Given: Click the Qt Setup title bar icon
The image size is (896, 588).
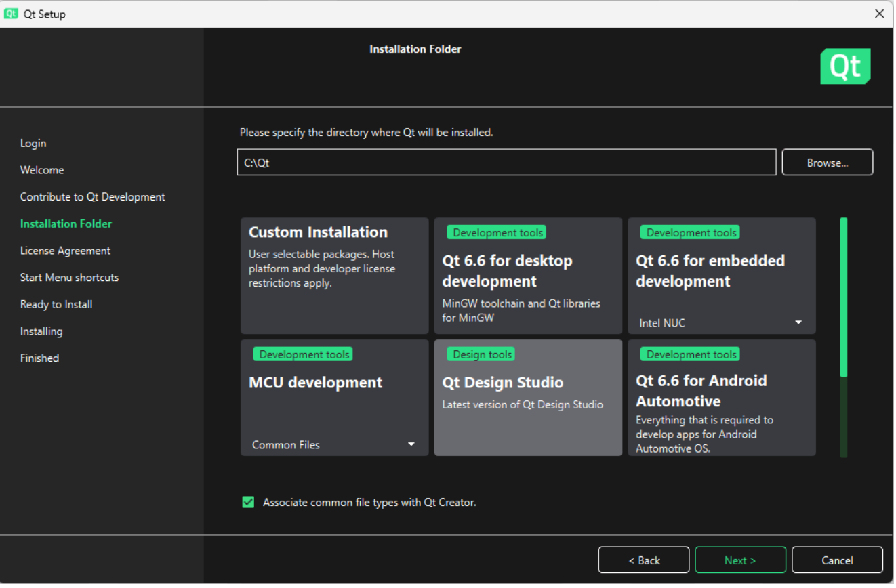Looking at the screenshot, I should [11, 14].
